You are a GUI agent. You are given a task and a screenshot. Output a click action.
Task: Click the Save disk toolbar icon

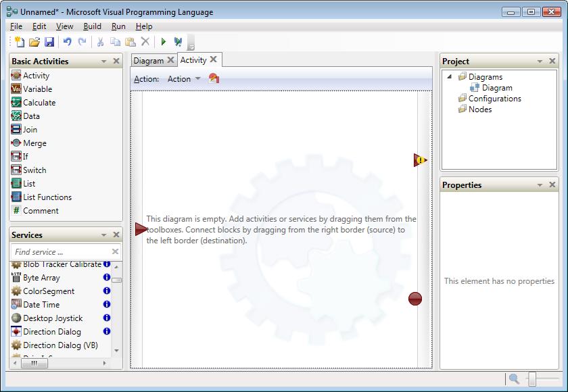coord(49,42)
